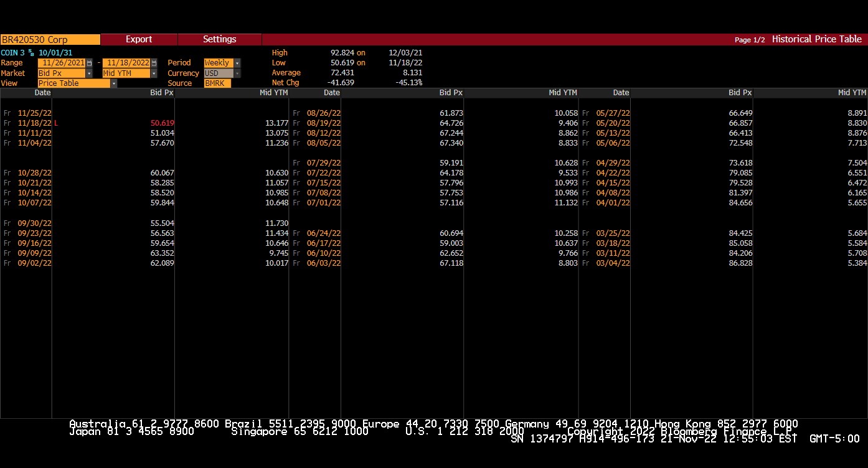The width and height of the screenshot is (868, 468).
Task: Click bid price 64.726 for 08/19/22
Action: pyautogui.click(x=451, y=123)
